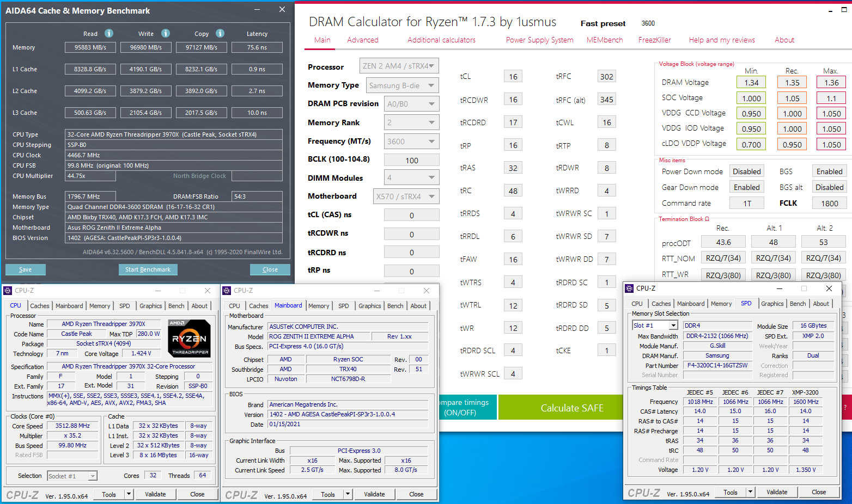Click the Write info icon in AIDA64

point(166,33)
